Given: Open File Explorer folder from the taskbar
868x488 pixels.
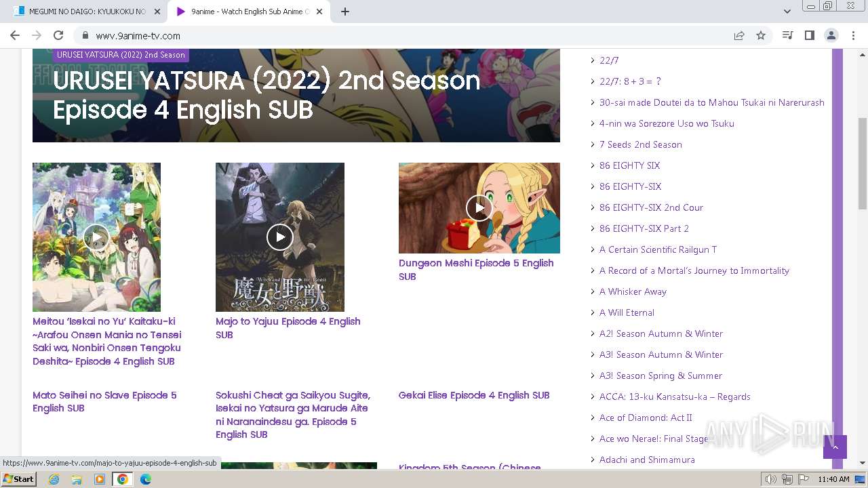Looking at the screenshot, I should pyautogui.click(x=77, y=479).
